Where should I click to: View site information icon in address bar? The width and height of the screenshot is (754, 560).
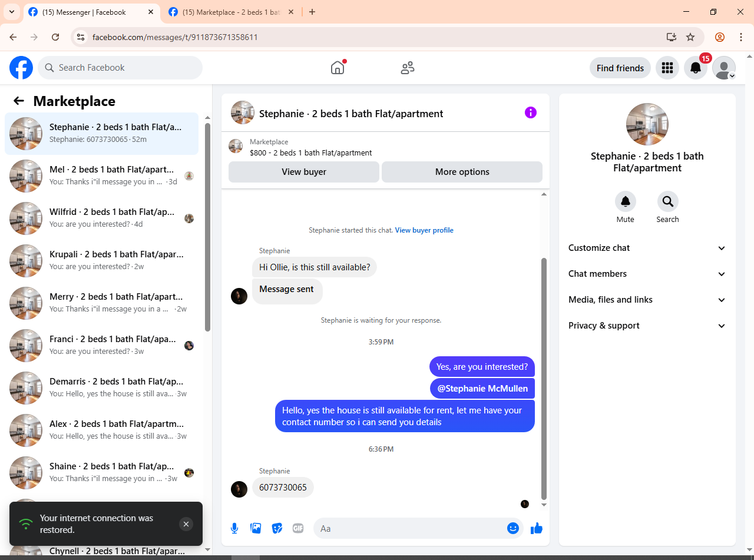coord(81,37)
